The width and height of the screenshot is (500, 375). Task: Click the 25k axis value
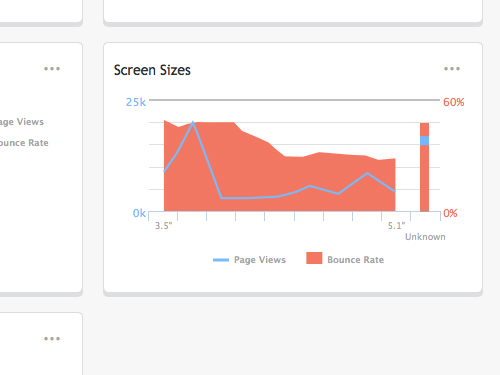coord(136,102)
